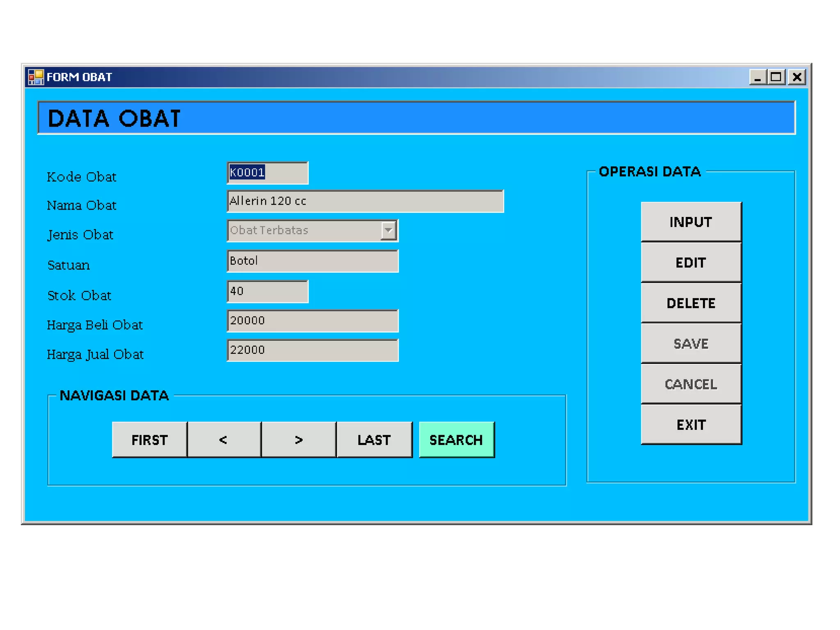Click the EXIT button
The width and height of the screenshot is (840, 630).
pyautogui.click(x=691, y=425)
